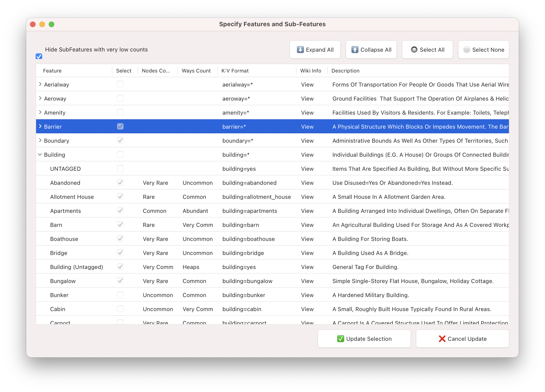
Task: Expand the Barrier feature sub-items
Action: coord(40,126)
